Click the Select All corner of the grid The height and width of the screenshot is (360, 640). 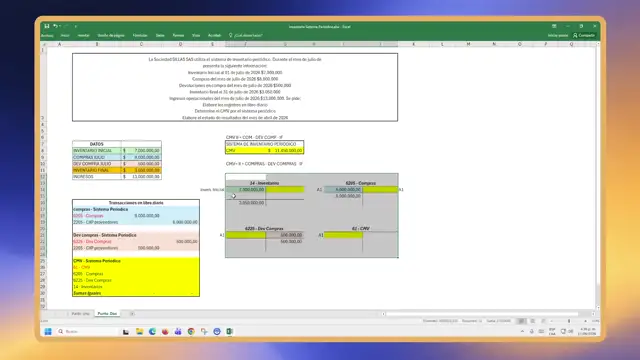pyautogui.click(x=44, y=44)
